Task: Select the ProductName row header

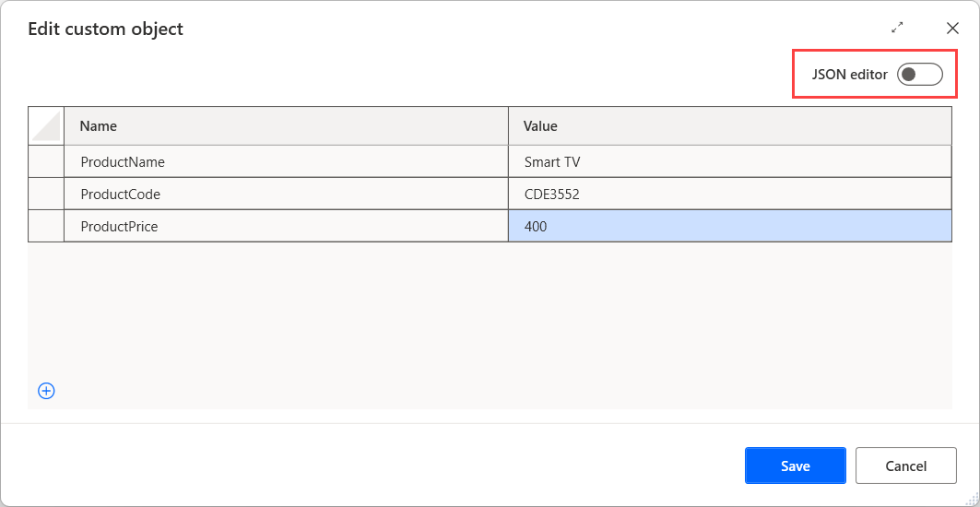Action: pos(46,162)
